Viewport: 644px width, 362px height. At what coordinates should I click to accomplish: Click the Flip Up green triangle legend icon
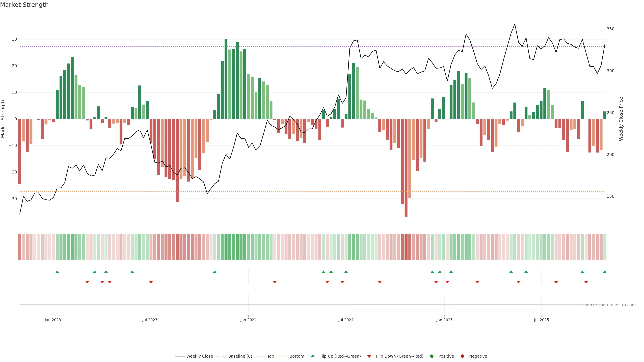point(312,356)
